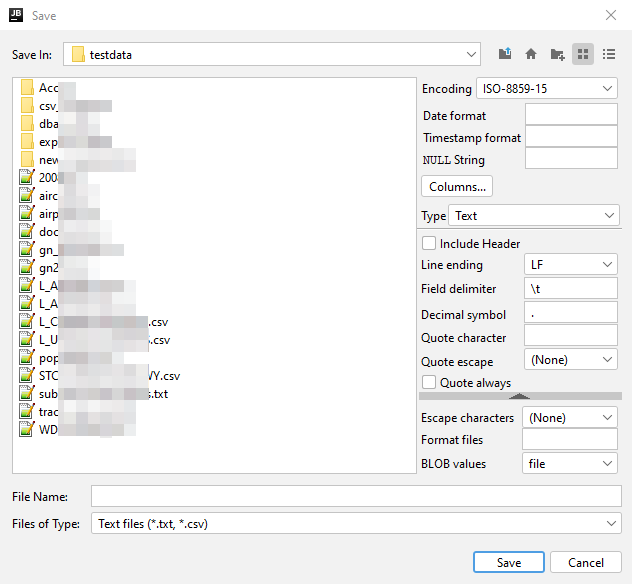Create a new folder
The height and width of the screenshot is (584, 632).
557,55
